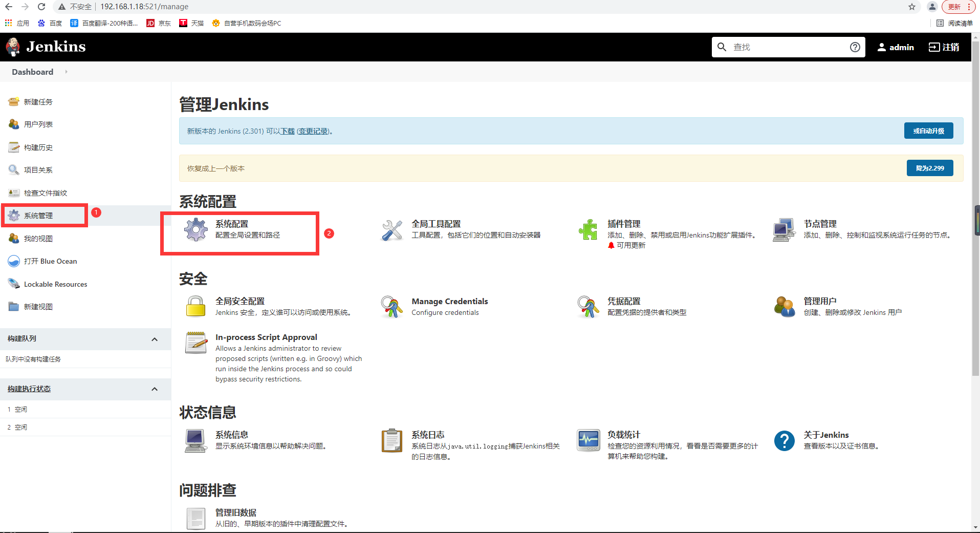This screenshot has height=533, width=980.
Task: Open 应用 apps shortcut in bookmarks bar
Action: (x=17, y=23)
